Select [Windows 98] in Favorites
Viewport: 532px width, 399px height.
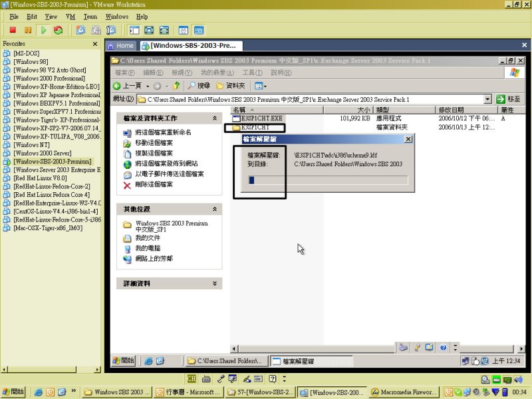coord(31,62)
